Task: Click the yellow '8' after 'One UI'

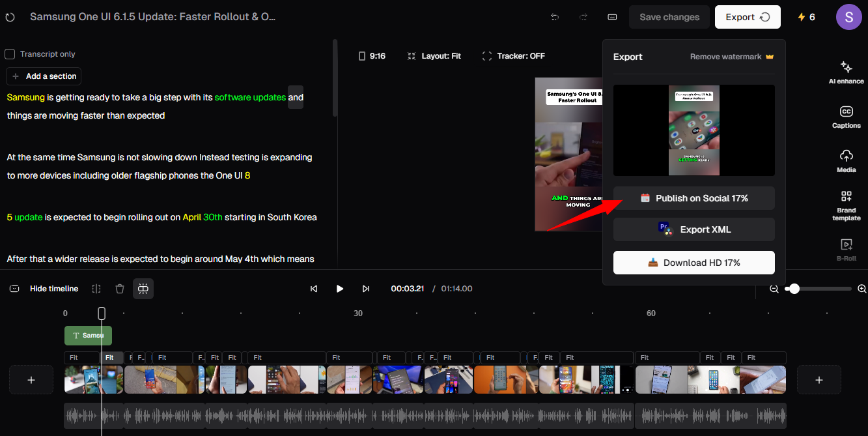Action: click(x=247, y=175)
